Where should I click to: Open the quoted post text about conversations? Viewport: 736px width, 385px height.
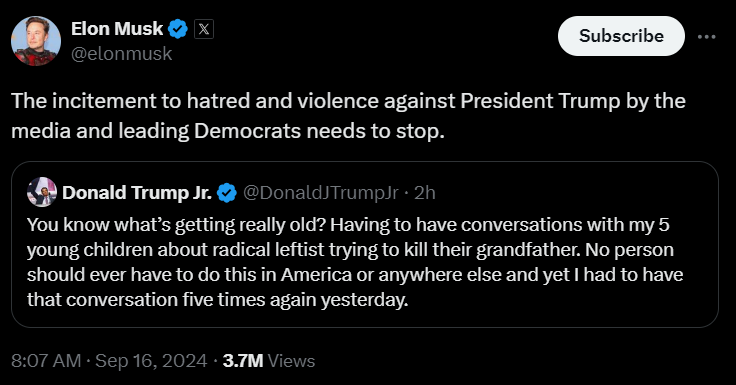(x=355, y=262)
